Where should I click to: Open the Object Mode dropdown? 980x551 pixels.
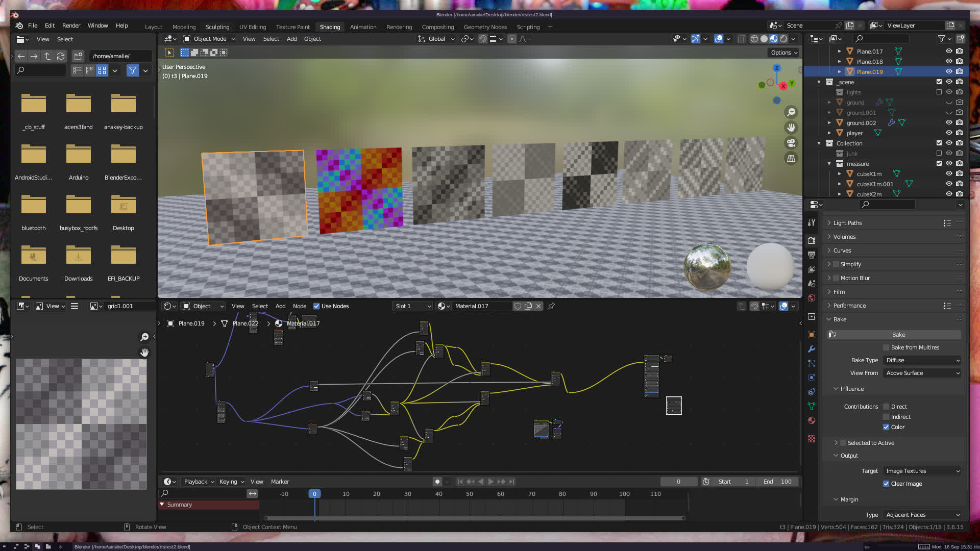tap(209, 39)
